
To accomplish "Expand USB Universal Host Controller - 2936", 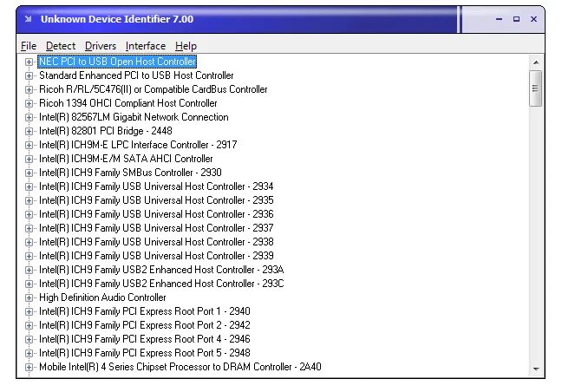I will click(x=29, y=214).
